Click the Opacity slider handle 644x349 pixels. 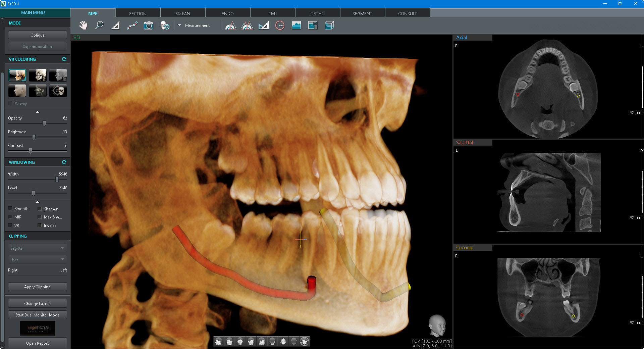point(44,123)
